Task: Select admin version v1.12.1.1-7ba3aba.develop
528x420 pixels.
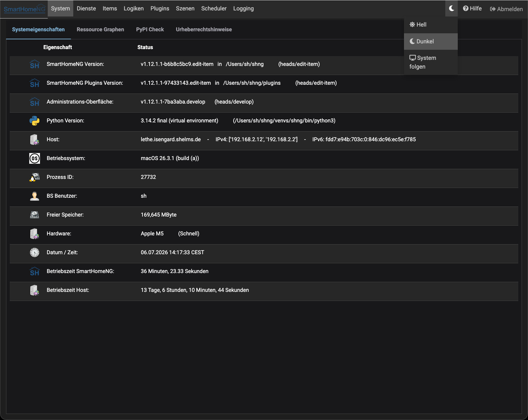Action: (x=173, y=102)
